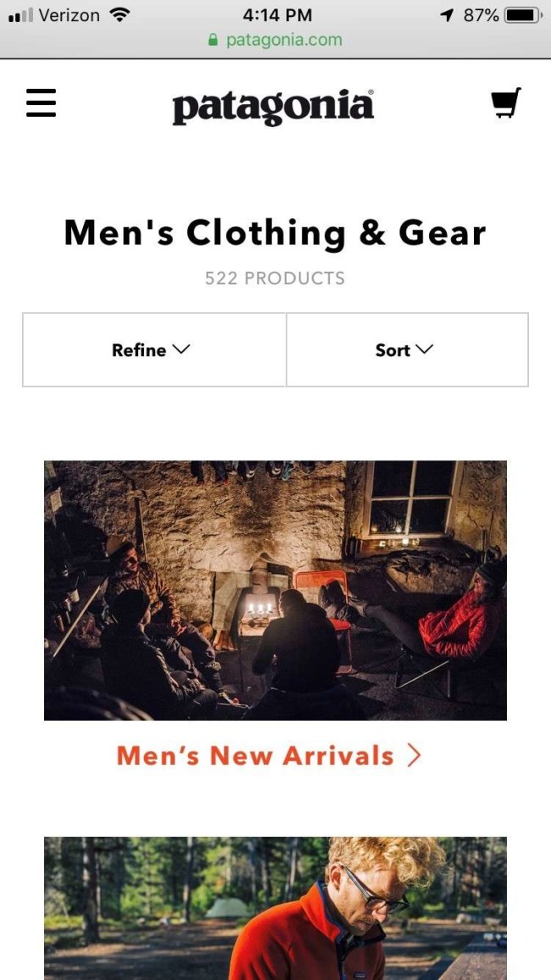This screenshot has width=551, height=980.
Task: Tap the 4:14 PM clock
Action: (277, 15)
